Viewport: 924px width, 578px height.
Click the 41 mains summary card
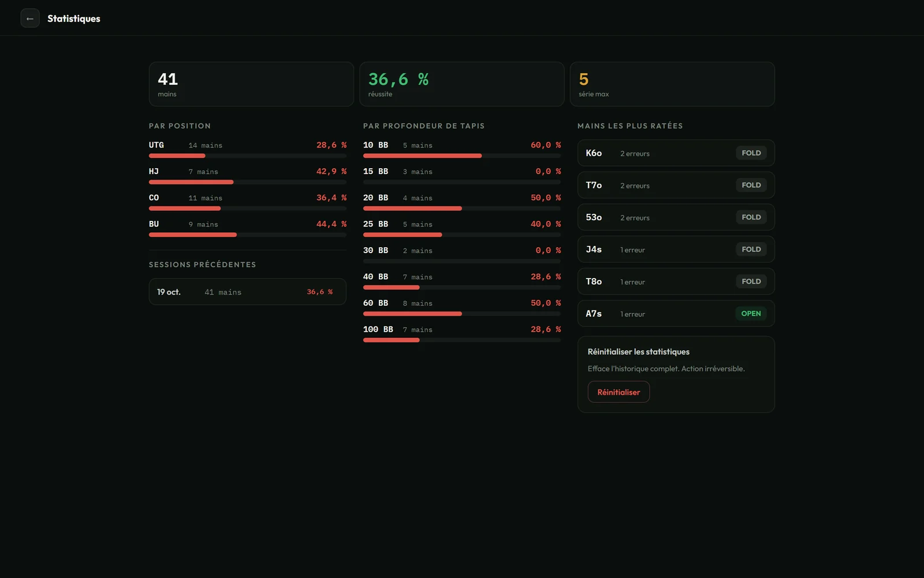(251, 84)
